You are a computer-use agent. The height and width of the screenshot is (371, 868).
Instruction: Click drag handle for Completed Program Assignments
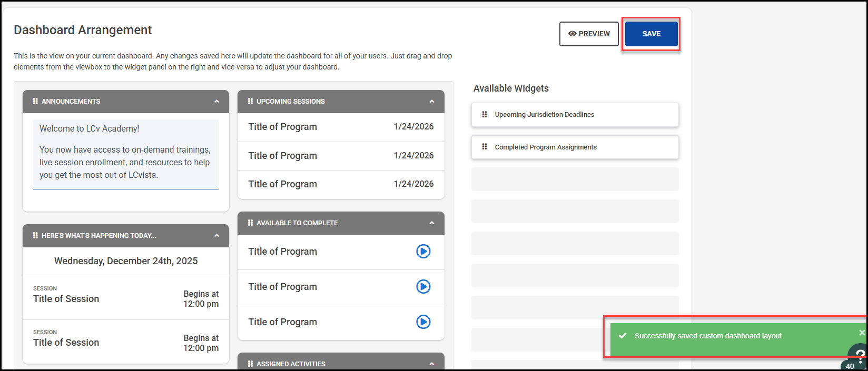485,147
